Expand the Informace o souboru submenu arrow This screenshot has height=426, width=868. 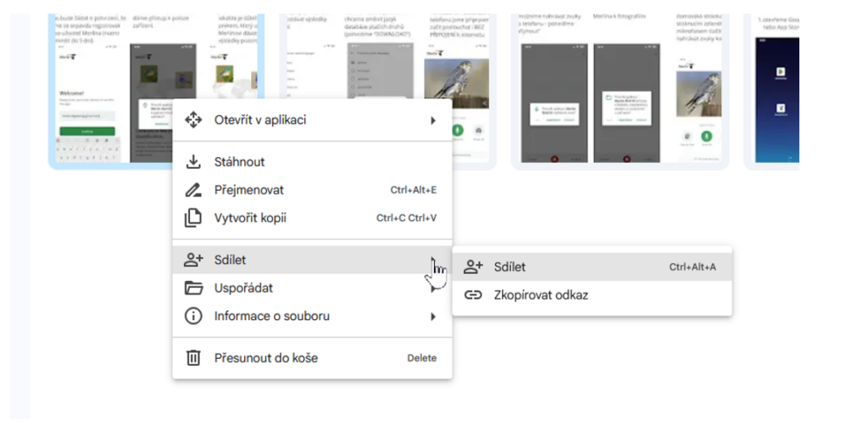tap(432, 317)
